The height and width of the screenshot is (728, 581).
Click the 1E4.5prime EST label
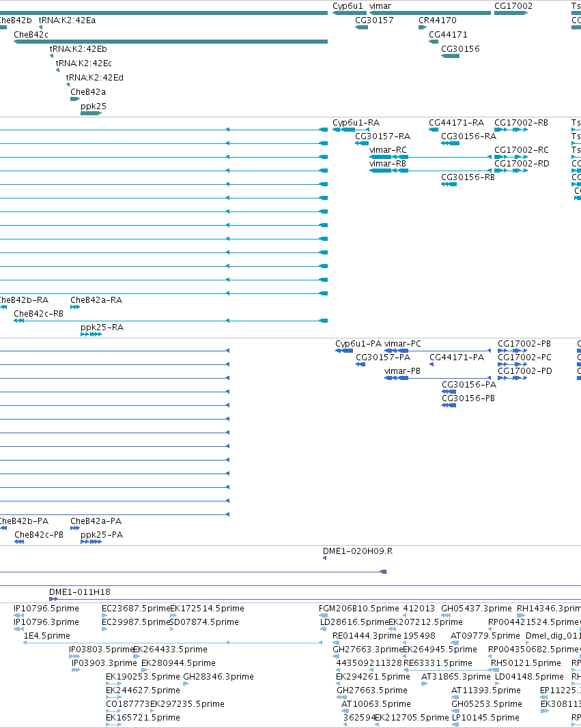[47, 636]
